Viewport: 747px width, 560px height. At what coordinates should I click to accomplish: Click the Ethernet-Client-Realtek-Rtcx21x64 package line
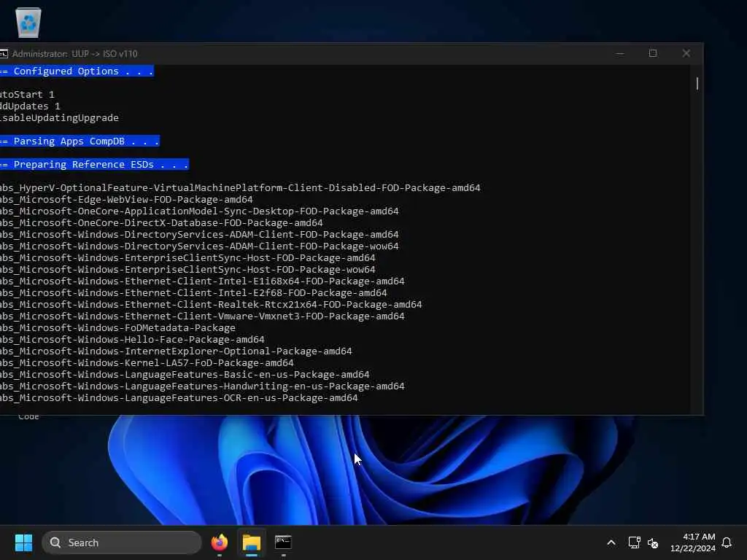click(x=211, y=304)
